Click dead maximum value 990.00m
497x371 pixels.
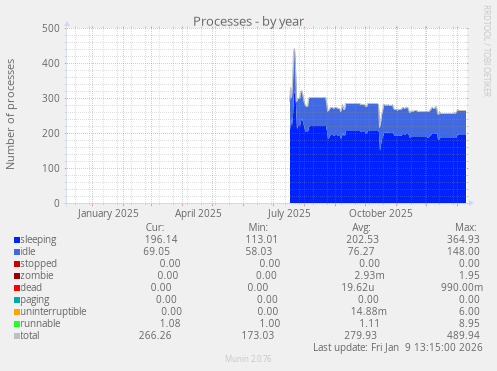coord(462,287)
